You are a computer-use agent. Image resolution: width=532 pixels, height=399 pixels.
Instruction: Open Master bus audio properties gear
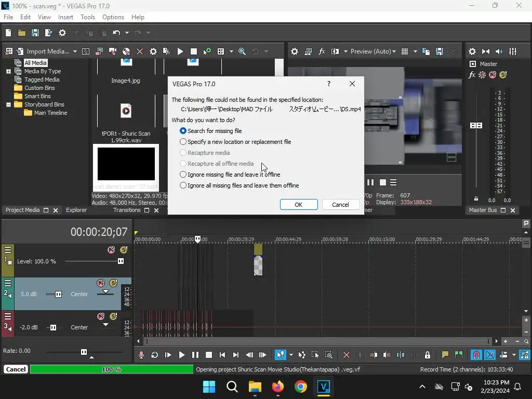pos(472,51)
